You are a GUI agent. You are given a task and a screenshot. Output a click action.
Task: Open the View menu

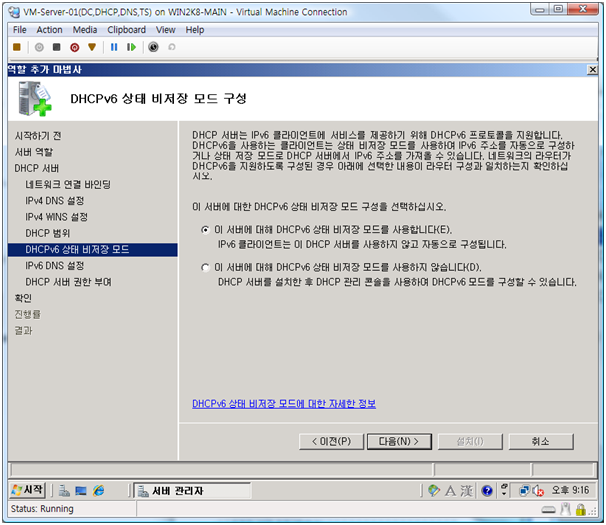click(x=166, y=30)
